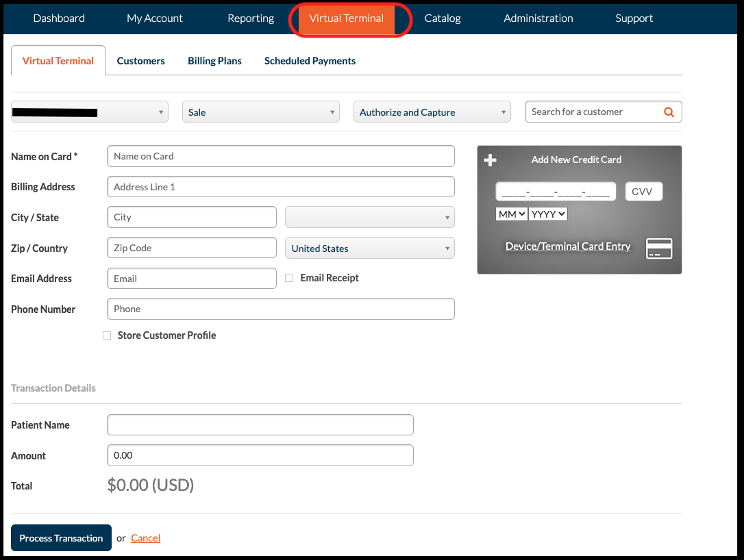Viewport: 744px width, 560px height.
Task: Enable the Email Receipt checkbox
Action: click(x=289, y=278)
